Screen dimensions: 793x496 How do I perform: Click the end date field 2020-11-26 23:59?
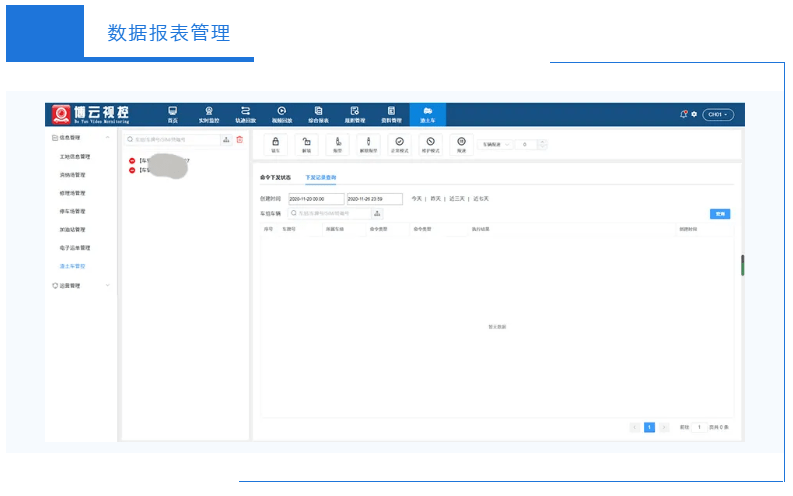point(375,199)
